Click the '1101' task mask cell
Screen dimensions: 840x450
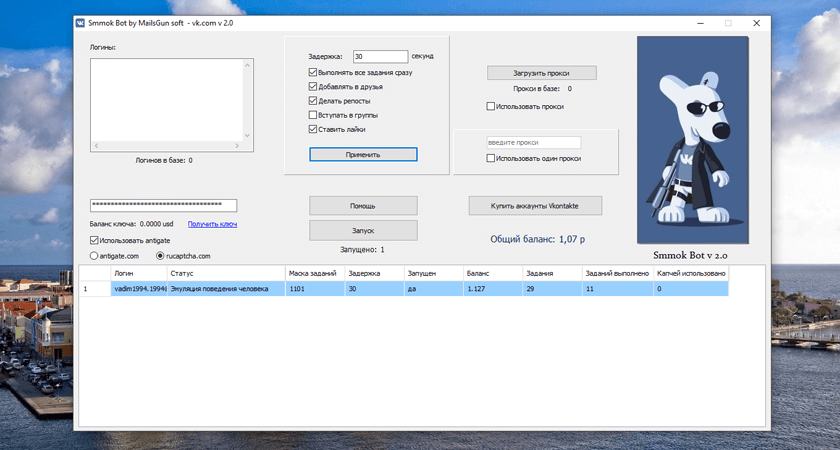[x=315, y=289]
